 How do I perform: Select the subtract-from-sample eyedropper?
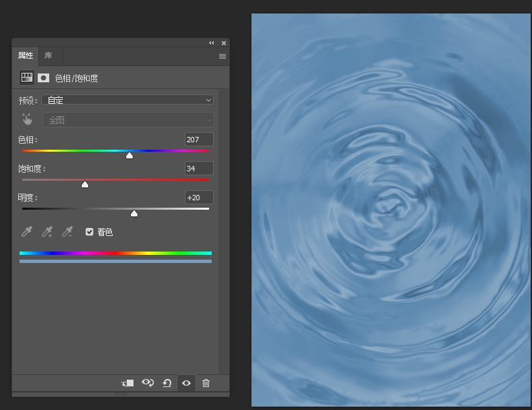tap(67, 231)
